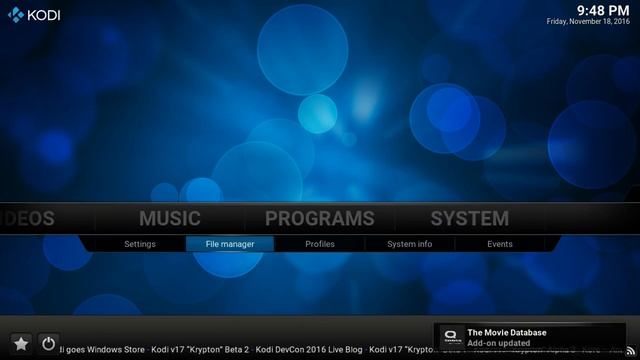
Task: Click the 9:48 PM clock
Action: click(603, 10)
